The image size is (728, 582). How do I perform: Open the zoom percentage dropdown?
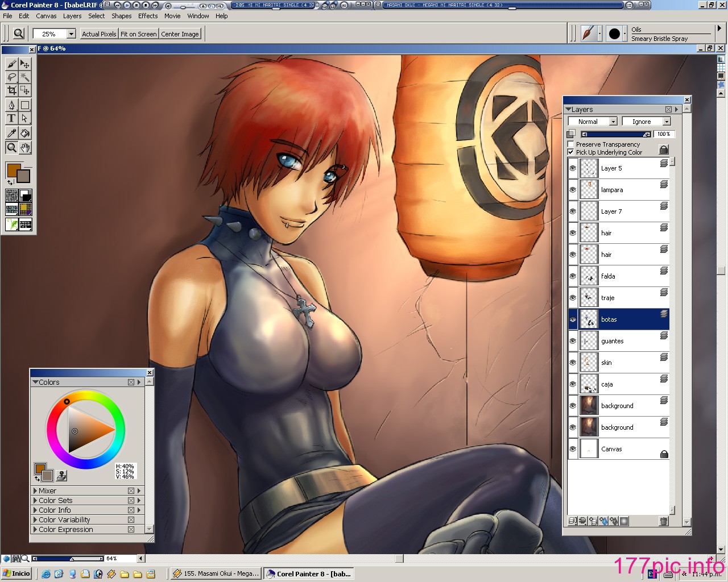(71, 34)
